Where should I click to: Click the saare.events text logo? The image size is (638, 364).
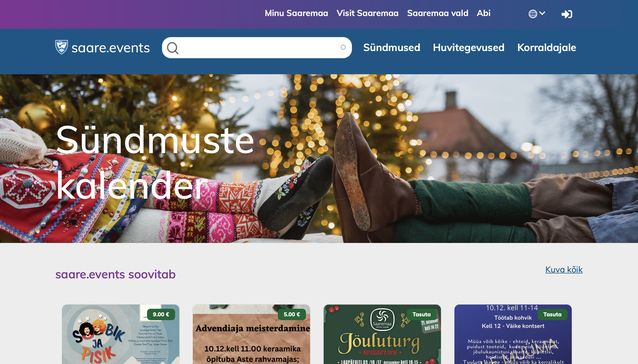pos(111,48)
